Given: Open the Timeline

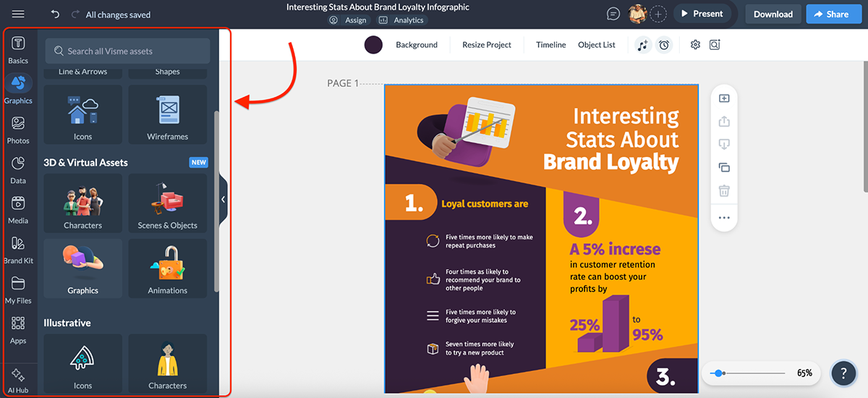Looking at the screenshot, I should click(x=551, y=45).
